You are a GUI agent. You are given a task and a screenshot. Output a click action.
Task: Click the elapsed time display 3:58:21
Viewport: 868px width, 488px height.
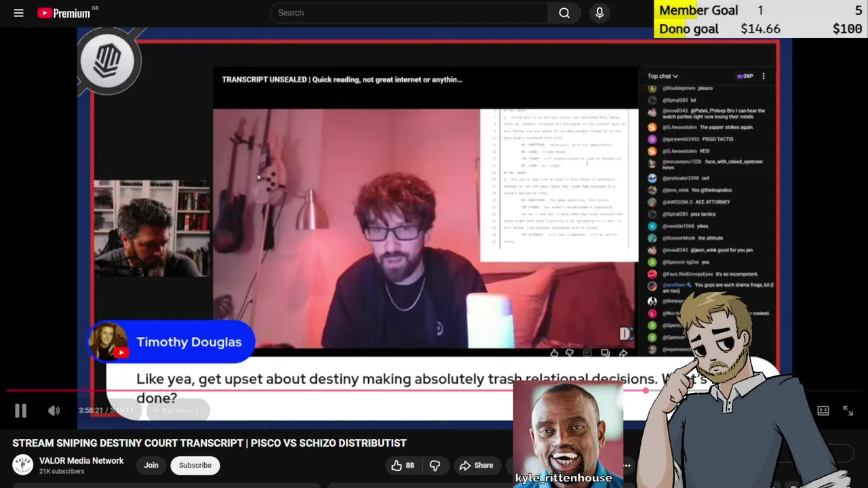pyautogui.click(x=90, y=410)
